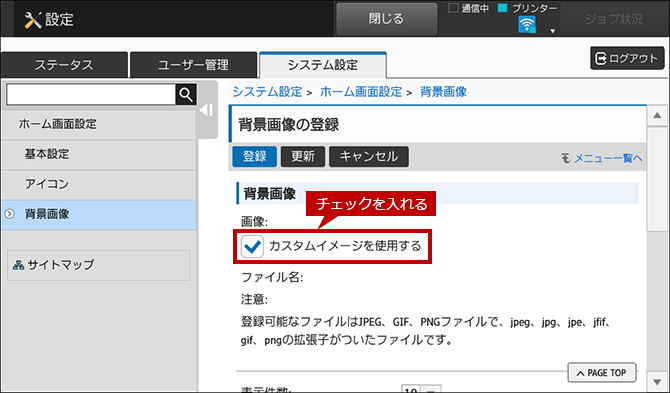Go to システム設定 breadcrumb link
The height and width of the screenshot is (393, 670).
pos(267,92)
